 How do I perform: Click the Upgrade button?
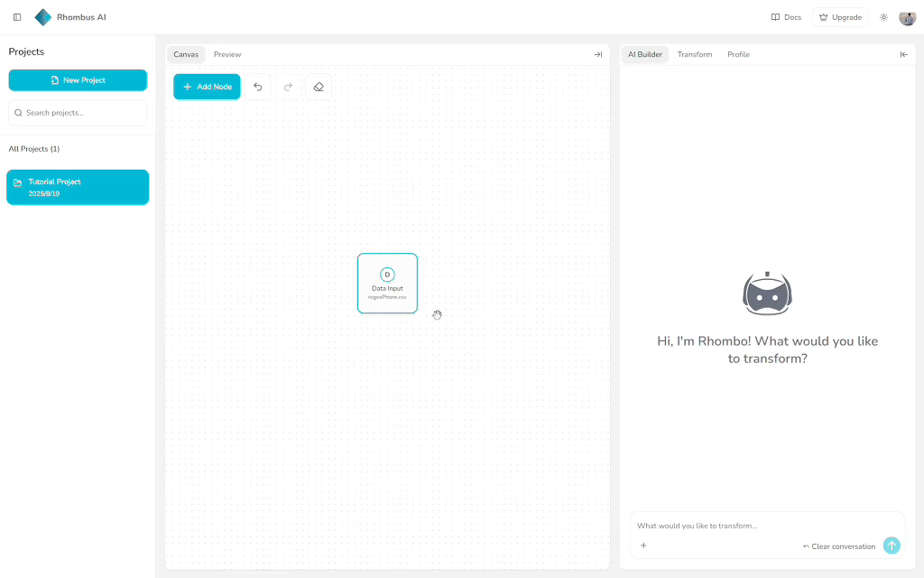(840, 17)
